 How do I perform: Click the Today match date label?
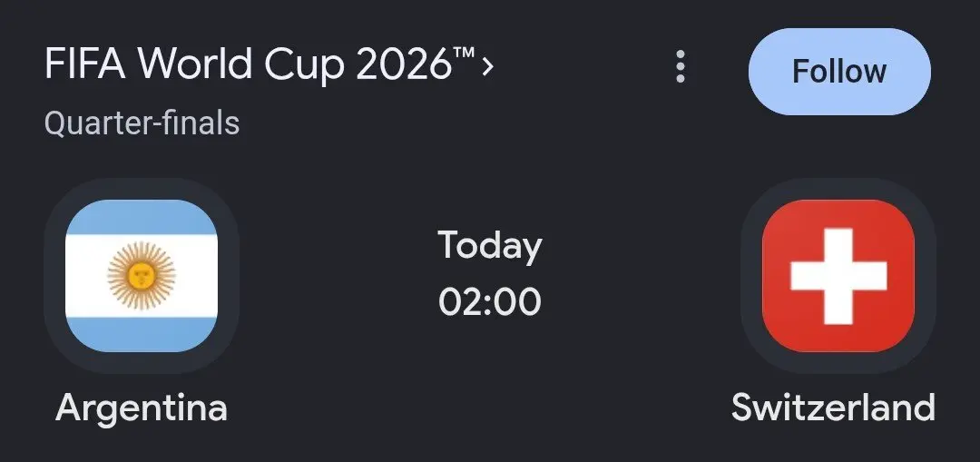click(490, 246)
